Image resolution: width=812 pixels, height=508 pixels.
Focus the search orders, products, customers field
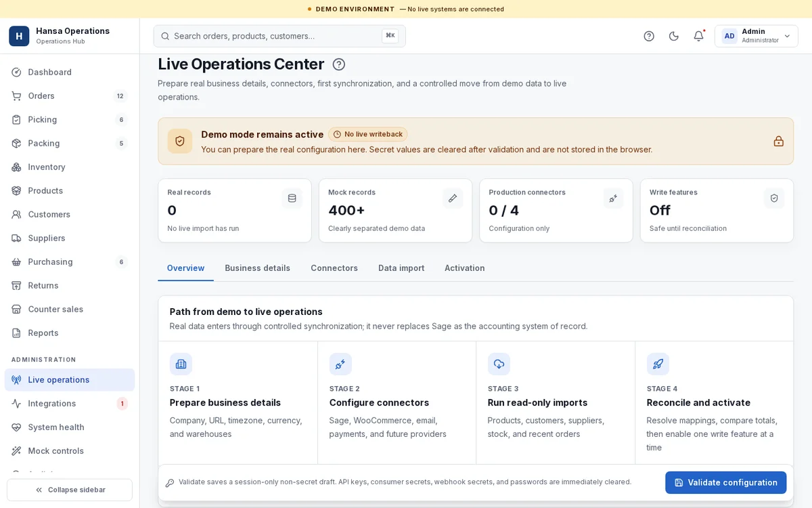[279, 36]
